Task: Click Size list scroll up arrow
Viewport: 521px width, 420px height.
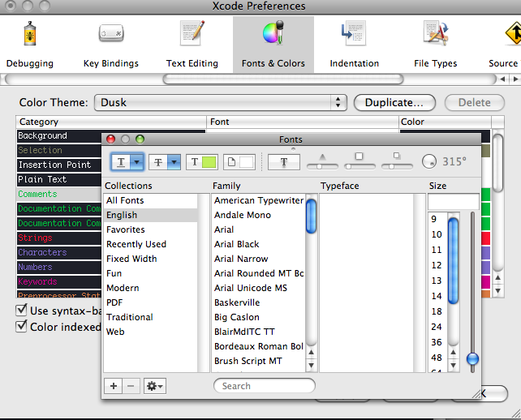Action: coord(453,352)
